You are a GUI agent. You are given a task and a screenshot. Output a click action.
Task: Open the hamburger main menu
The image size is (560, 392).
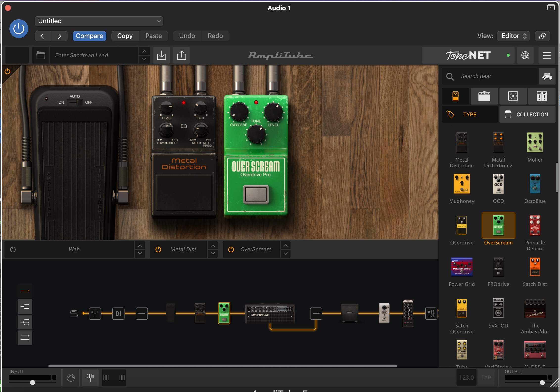pos(547,55)
